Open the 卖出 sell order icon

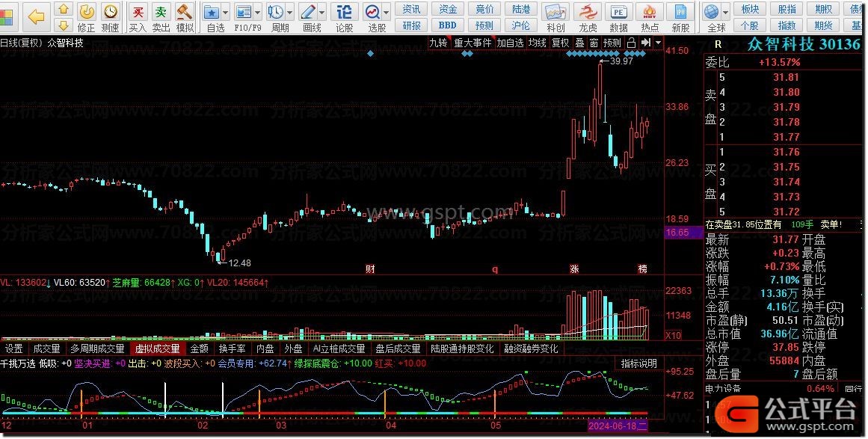pos(161,17)
